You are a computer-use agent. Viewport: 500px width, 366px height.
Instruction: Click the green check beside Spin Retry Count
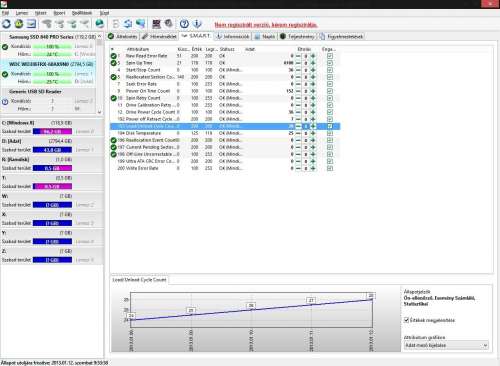click(114, 98)
